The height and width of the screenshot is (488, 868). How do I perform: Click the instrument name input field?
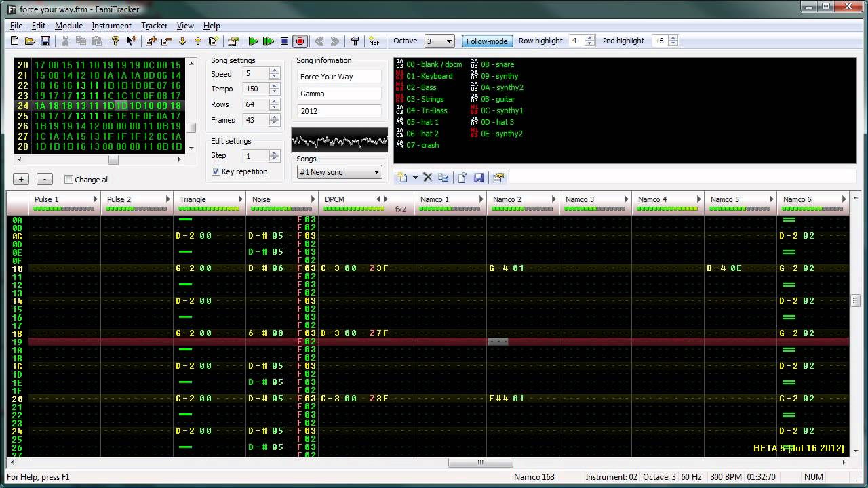(x=682, y=178)
